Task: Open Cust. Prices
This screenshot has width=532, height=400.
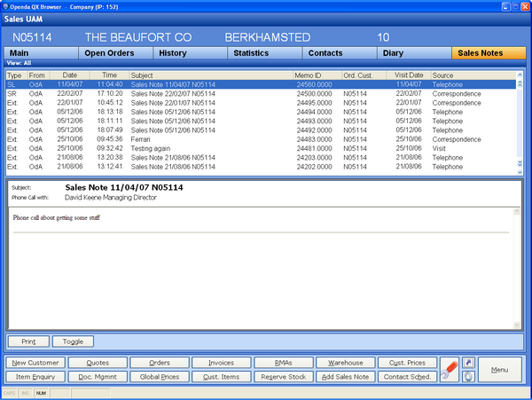Action: pyautogui.click(x=407, y=363)
